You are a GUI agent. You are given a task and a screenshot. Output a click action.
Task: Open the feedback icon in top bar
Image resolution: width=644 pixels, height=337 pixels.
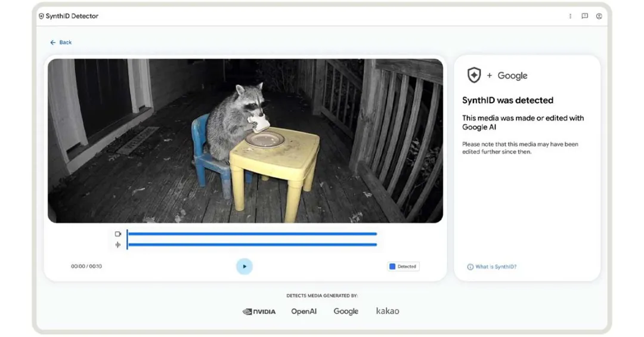pos(584,16)
